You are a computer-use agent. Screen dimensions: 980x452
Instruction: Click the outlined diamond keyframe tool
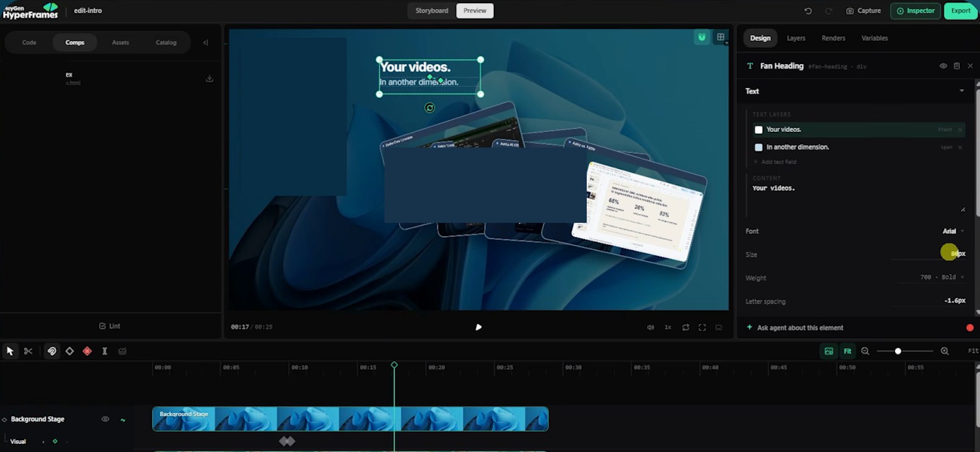(70, 351)
